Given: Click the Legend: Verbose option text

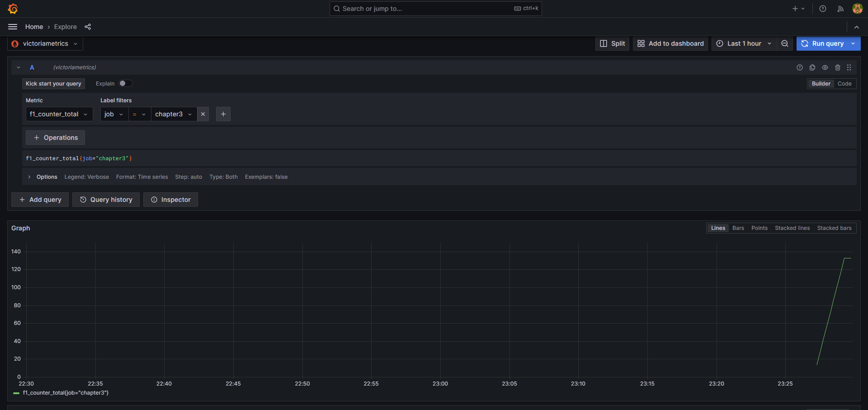Looking at the screenshot, I should [x=87, y=177].
